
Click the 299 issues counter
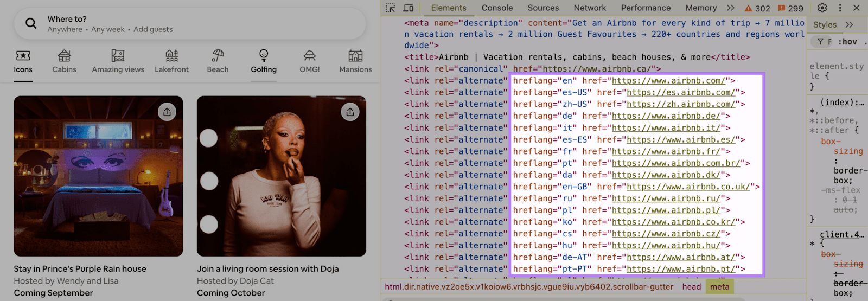(790, 8)
